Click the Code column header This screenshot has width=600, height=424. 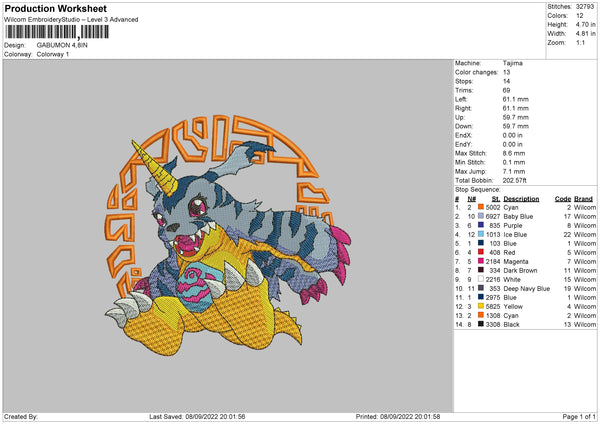tap(562, 199)
